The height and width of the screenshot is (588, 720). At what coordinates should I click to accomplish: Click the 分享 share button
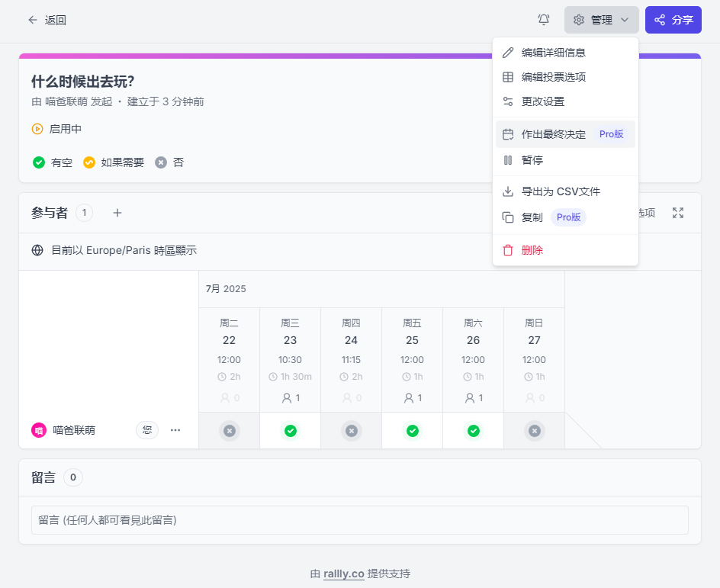673,20
